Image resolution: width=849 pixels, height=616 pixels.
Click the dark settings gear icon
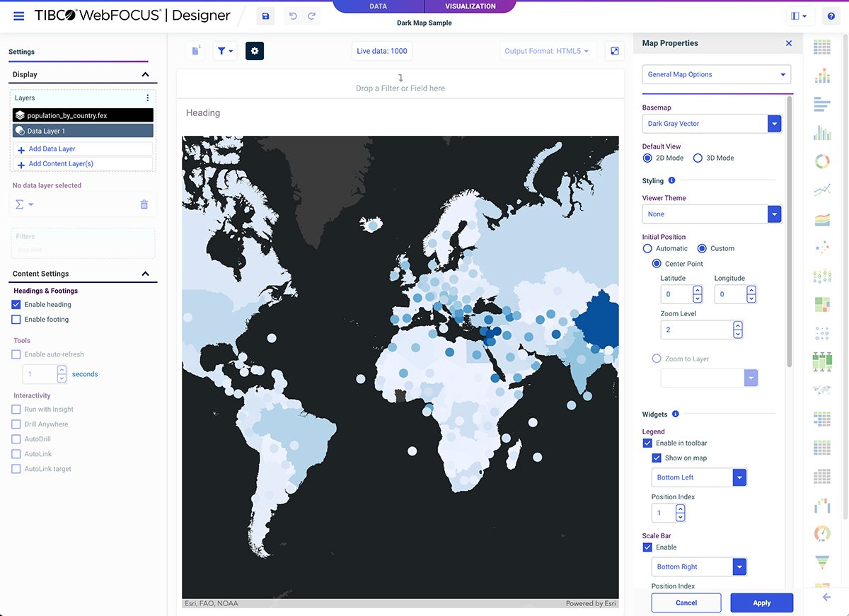pos(255,50)
